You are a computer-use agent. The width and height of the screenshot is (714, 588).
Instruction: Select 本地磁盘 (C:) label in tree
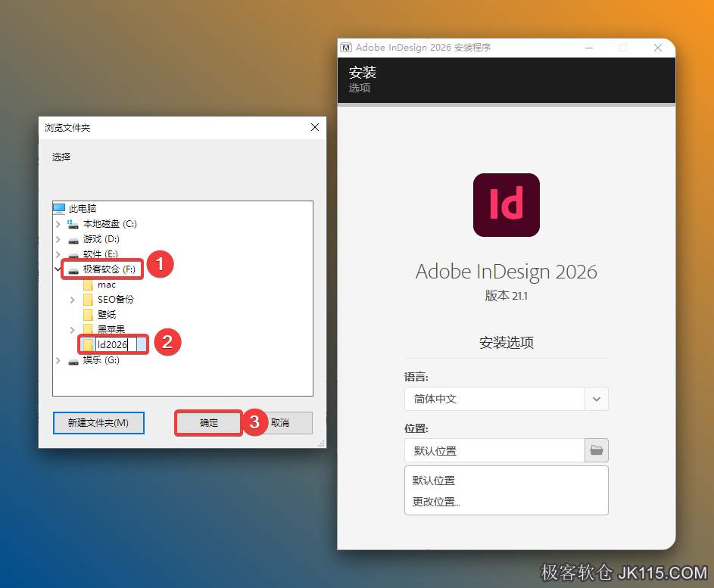coord(110,224)
